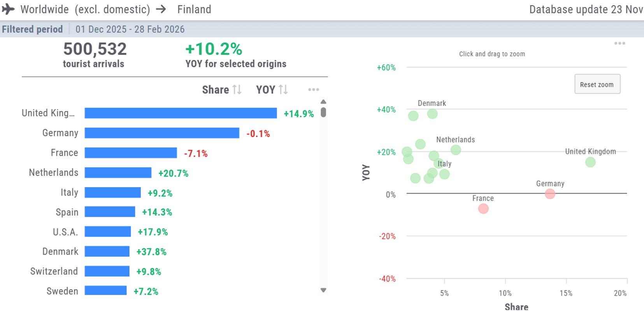Sort list by YOY arrows icon

(x=283, y=90)
